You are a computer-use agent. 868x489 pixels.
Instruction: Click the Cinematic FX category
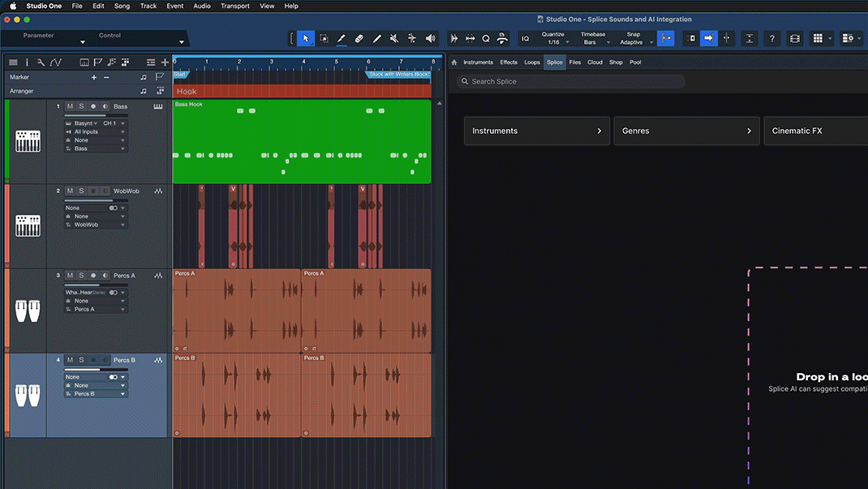[815, 131]
